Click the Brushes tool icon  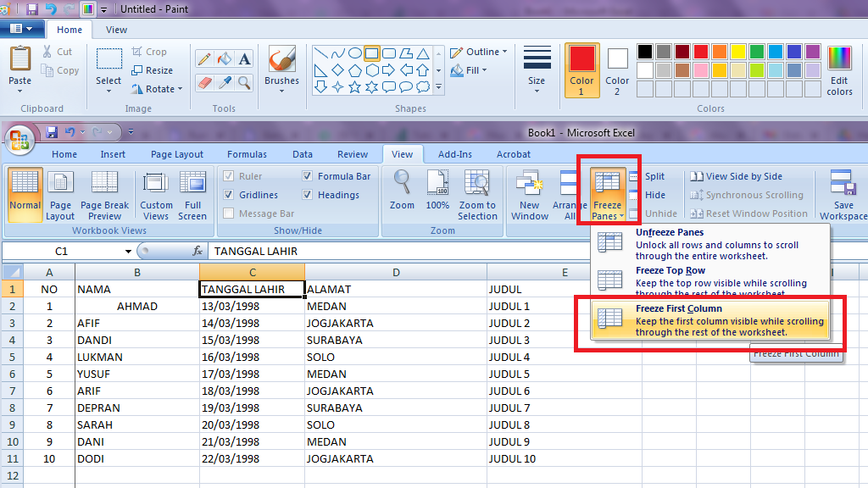tap(281, 59)
